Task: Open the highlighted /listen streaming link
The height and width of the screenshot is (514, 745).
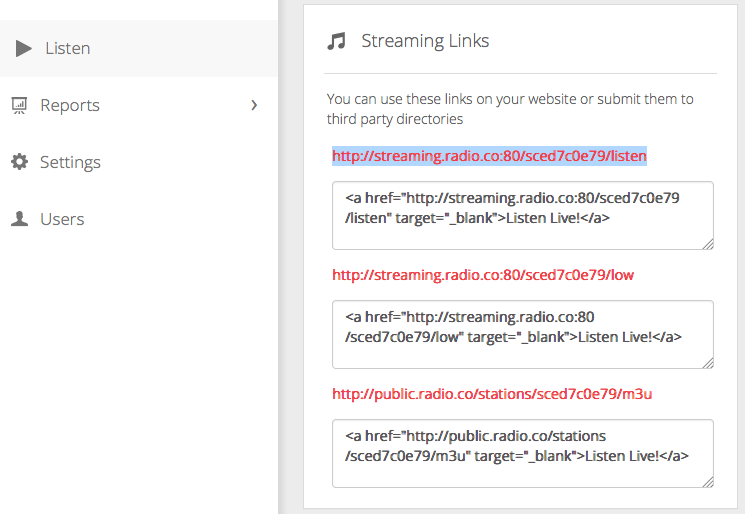Action: (489, 156)
